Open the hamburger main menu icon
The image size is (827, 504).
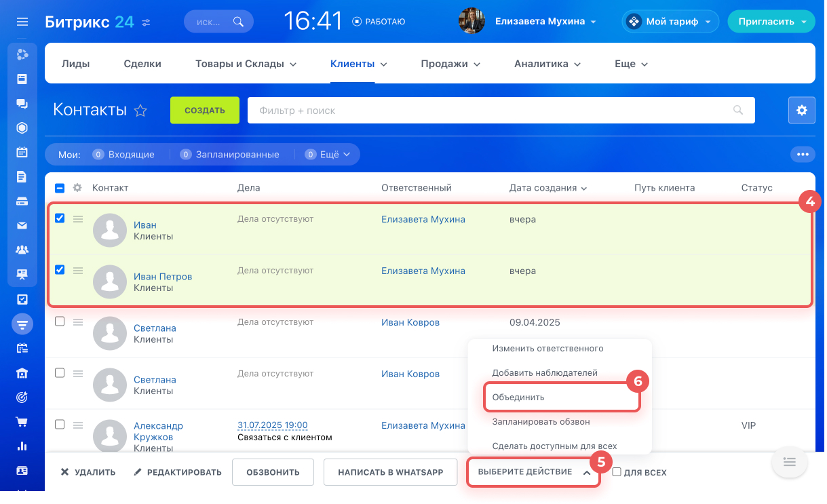(22, 22)
